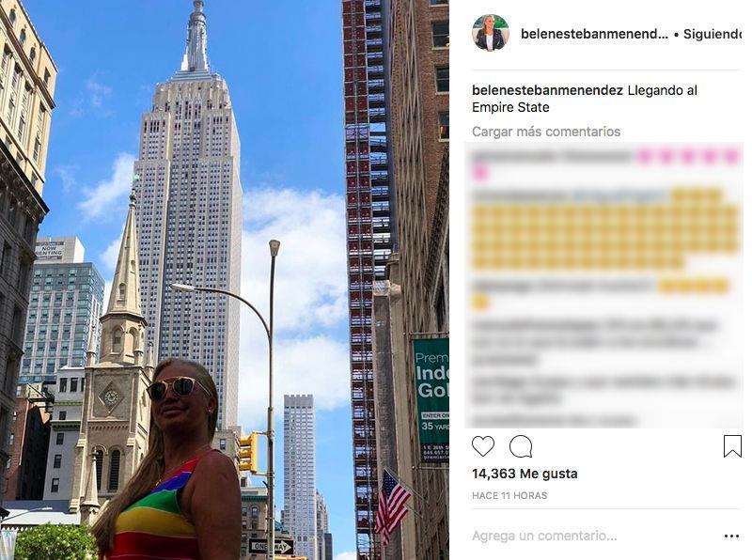Viewport: 752px width, 560px height.
Task: Save the post with the bookmark icon
Action: [x=732, y=446]
